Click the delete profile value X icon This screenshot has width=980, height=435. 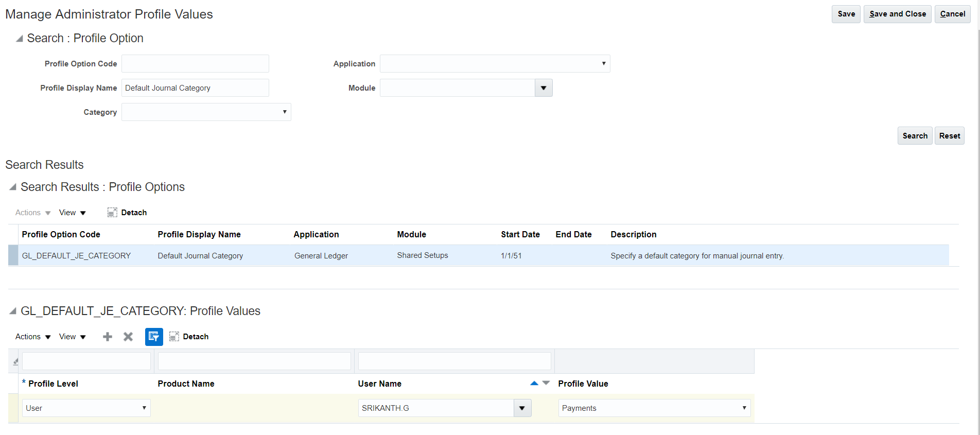coord(128,337)
